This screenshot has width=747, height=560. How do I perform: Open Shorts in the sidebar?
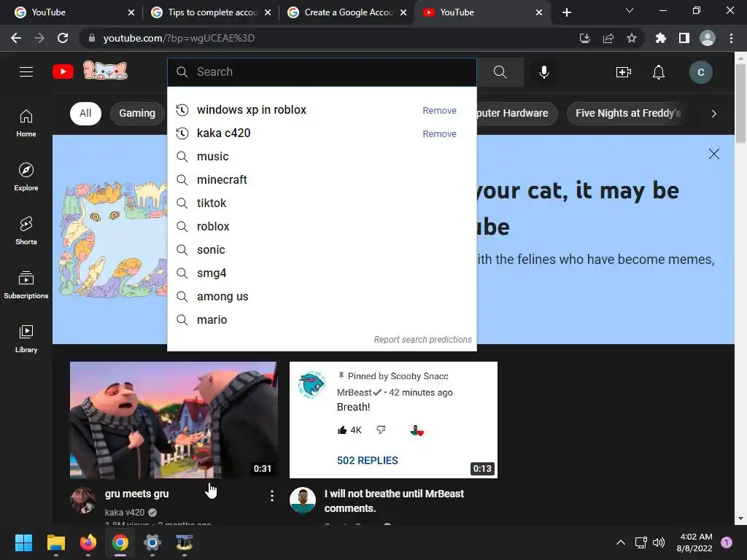26,230
